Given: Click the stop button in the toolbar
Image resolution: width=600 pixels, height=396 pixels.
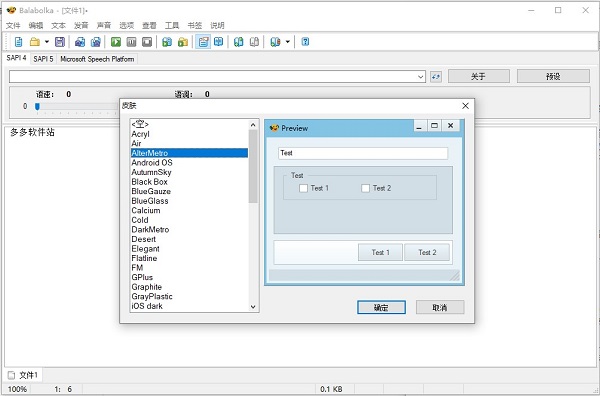Looking at the screenshot, I should click(x=147, y=42).
